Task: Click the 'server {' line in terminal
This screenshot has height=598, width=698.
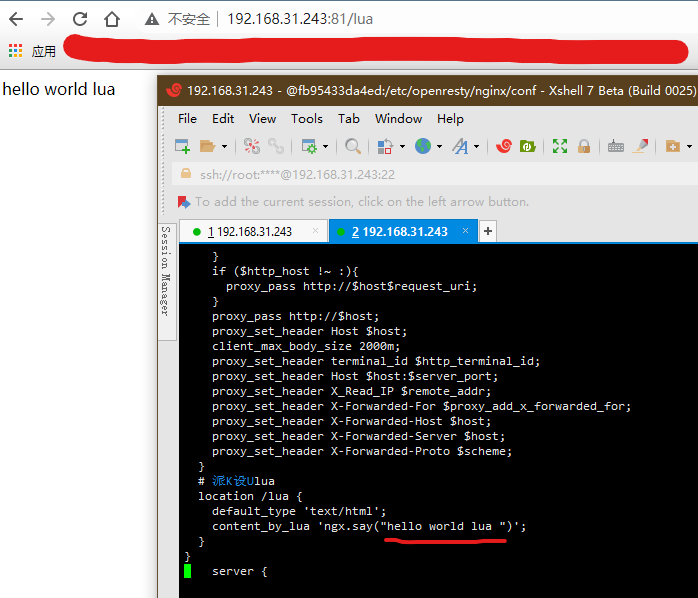Action: 239,571
